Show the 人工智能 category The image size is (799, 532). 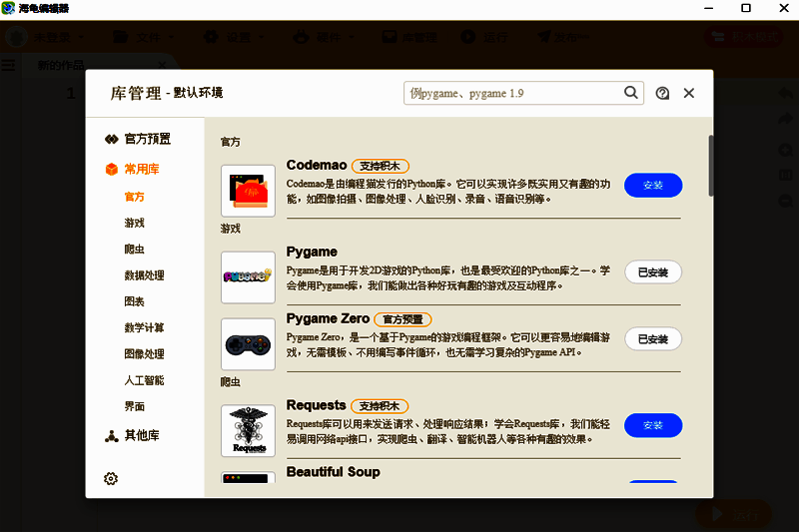144,380
